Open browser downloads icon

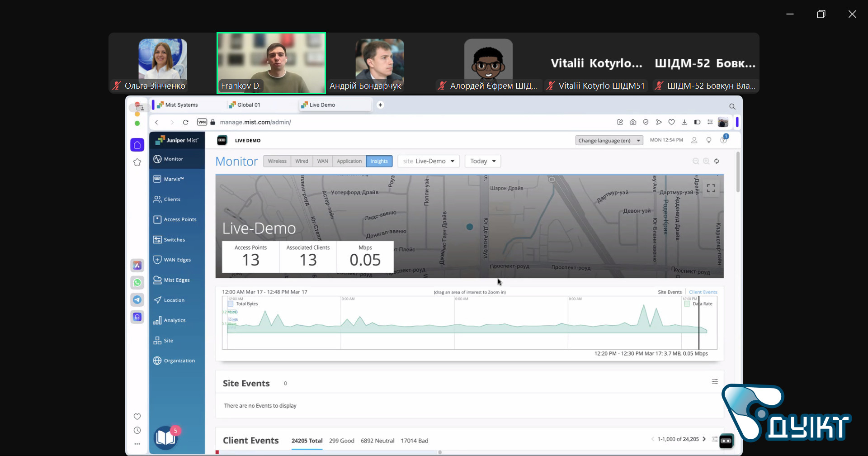[684, 122]
